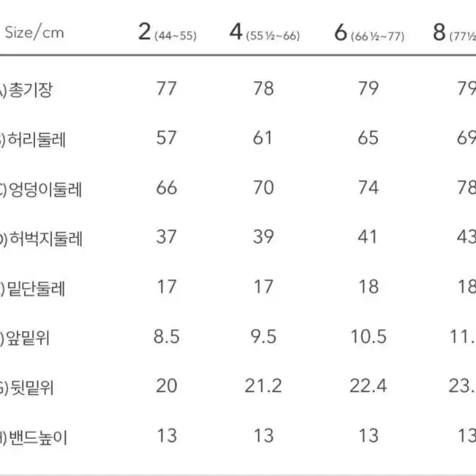Click total length value 77
Image resolution: width=476 pixels, height=476 pixels.
point(167,88)
